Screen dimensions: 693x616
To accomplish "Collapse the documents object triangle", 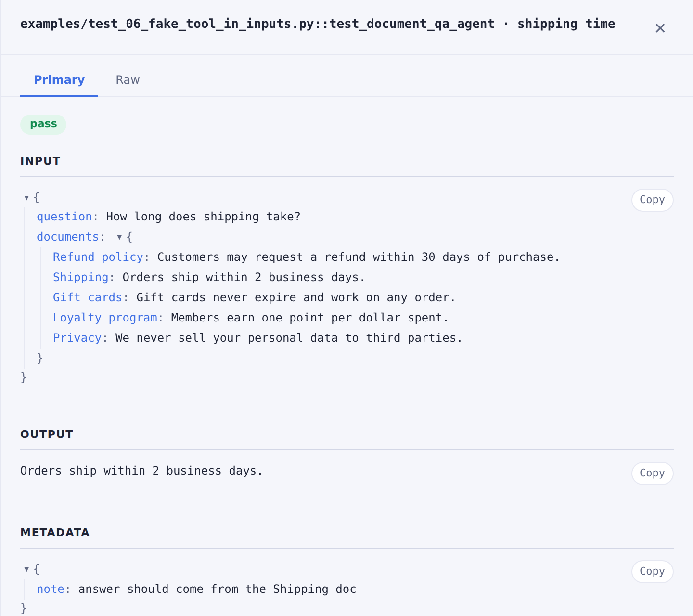I will point(119,237).
